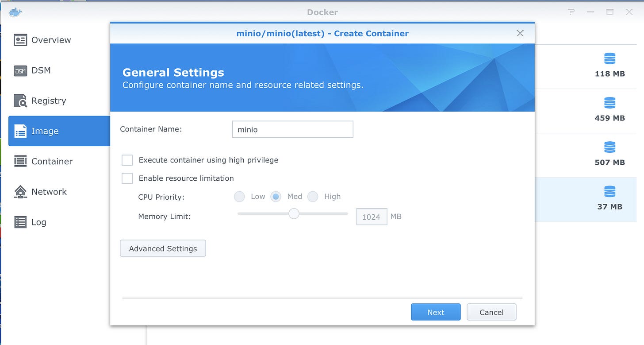
Task: Click the database icon above 37 MB
Action: (x=609, y=191)
